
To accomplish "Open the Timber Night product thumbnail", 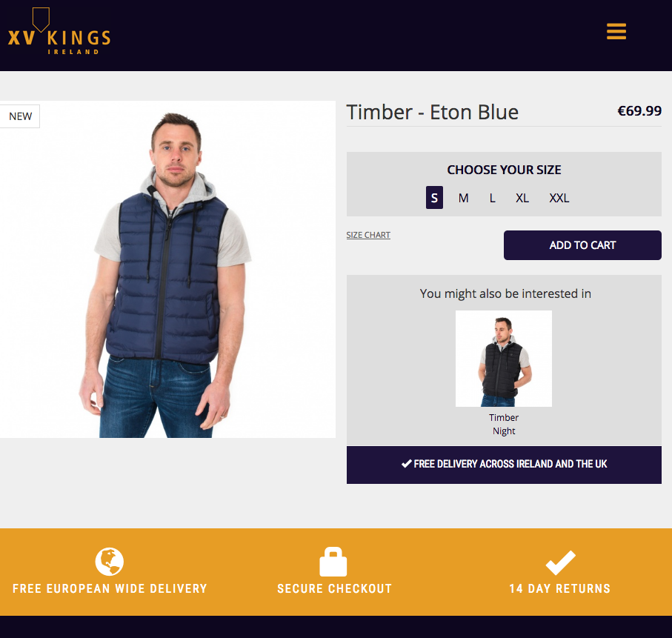I will coord(504,359).
